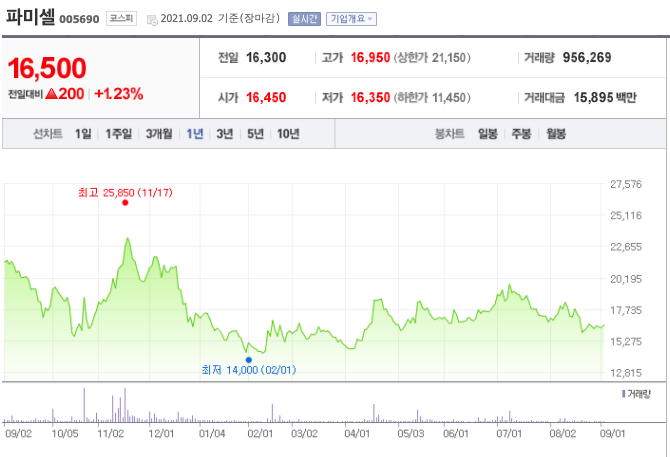Click the 17,735 y-axis label
The height and width of the screenshot is (457, 670).
tap(626, 310)
